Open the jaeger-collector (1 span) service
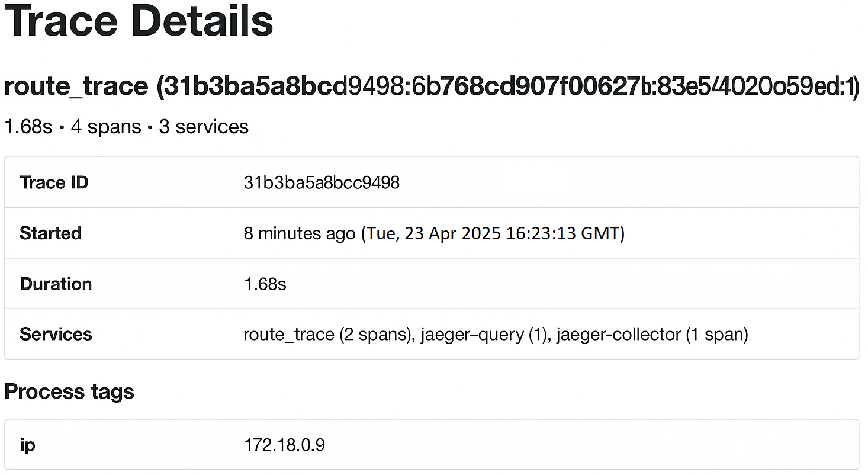This screenshot has width=868, height=475. click(652, 334)
